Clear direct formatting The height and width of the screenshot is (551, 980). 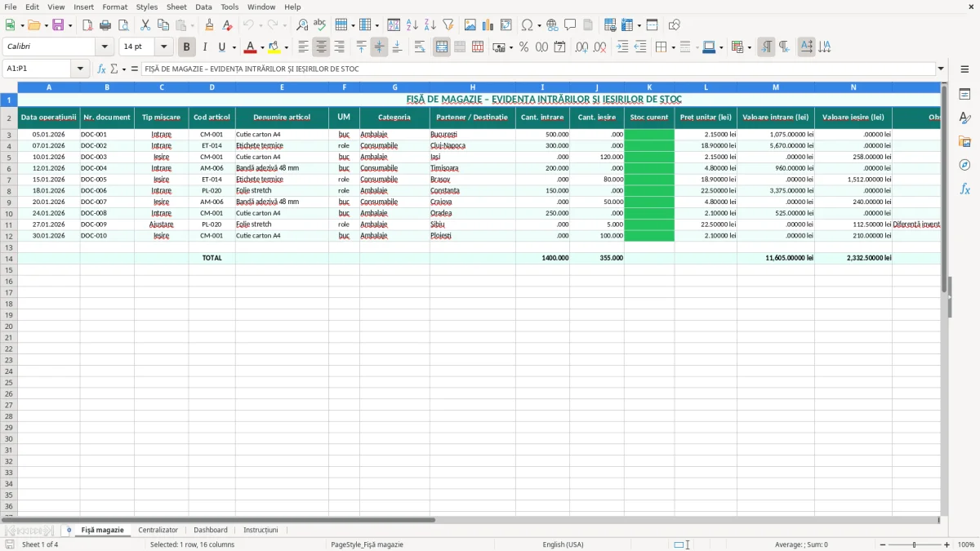click(228, 25)
